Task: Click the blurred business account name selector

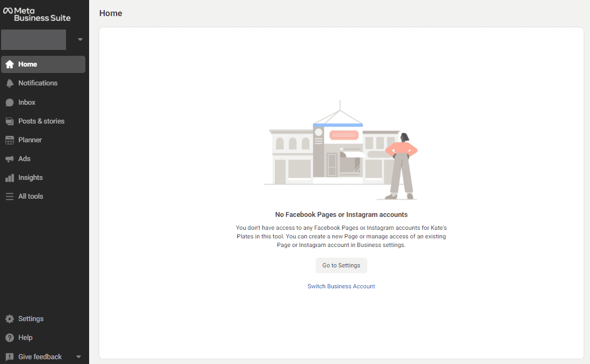Action: tap(33, 40)
